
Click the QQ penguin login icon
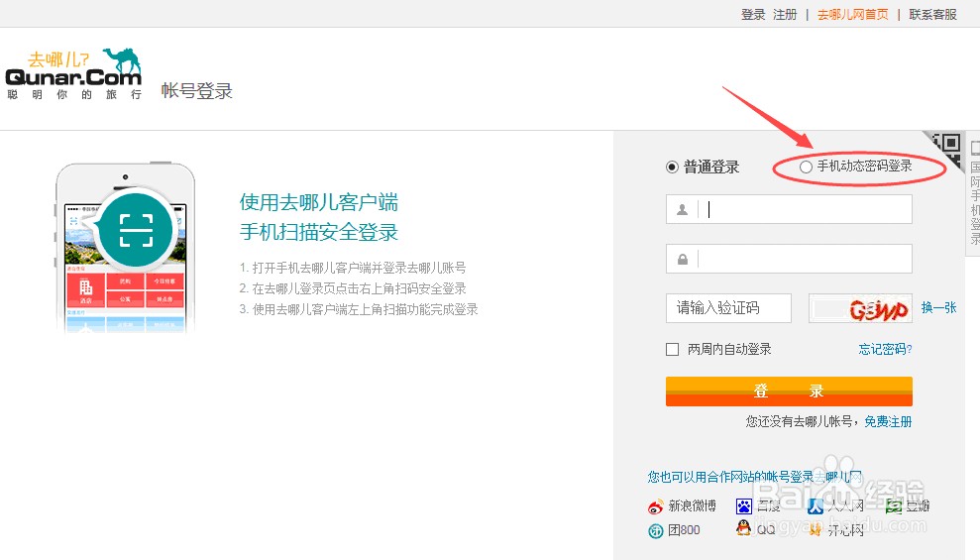[744, 528]
